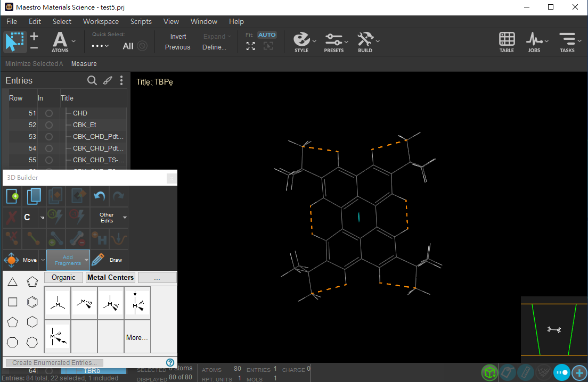Click the plus add-to-selection icon
The height and width of the screenshot is (382, 588).
tap(34, 37)
